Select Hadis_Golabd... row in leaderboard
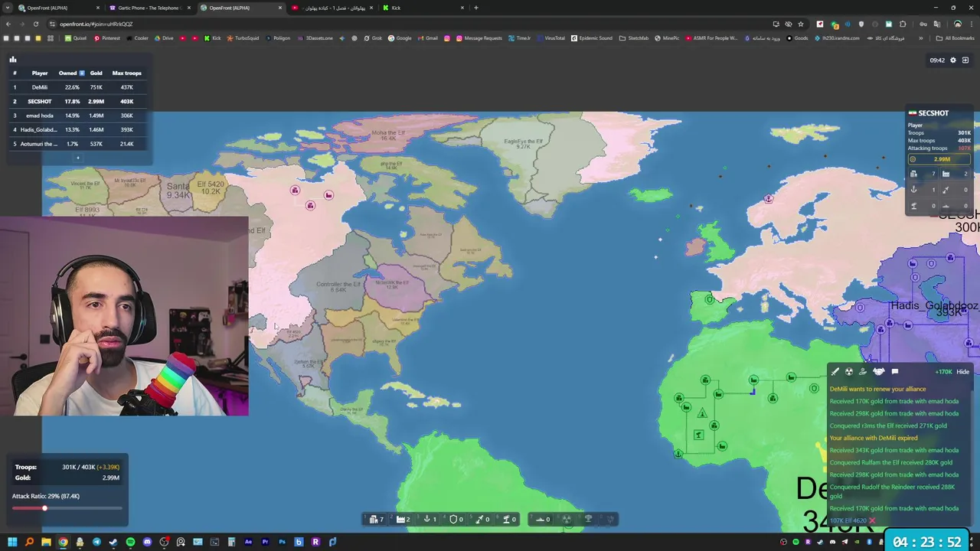 click(77, 129)
